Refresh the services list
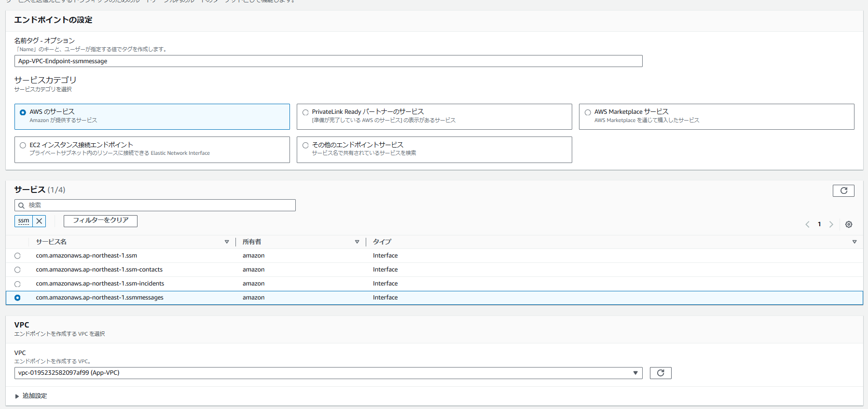Screen dimensions: 868x409 (x=843, y=191)
